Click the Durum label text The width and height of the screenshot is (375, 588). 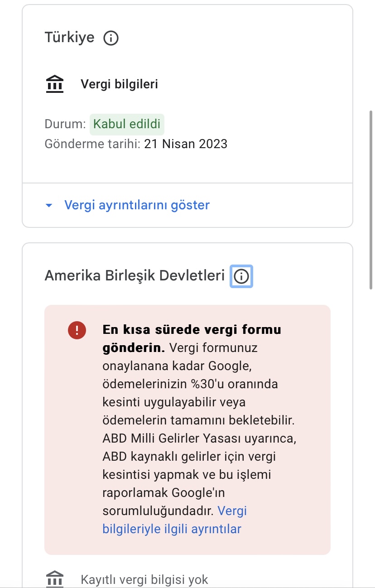coord(65,124)
